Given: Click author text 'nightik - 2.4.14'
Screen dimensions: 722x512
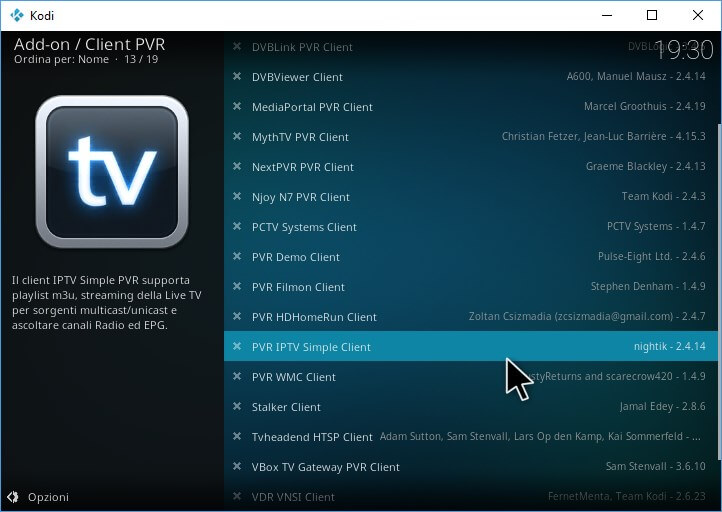Looking at the screenshot, I should point(670,346).
